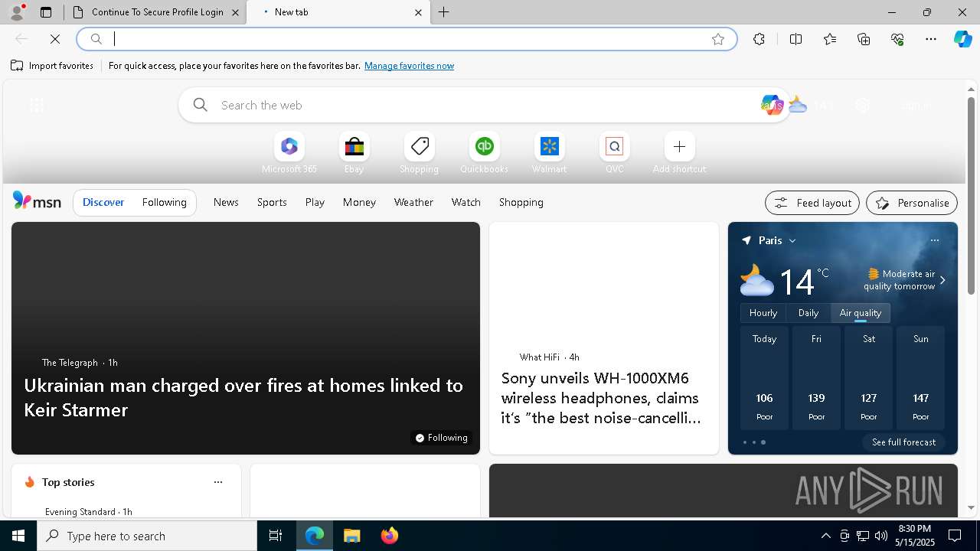Open the QVC shortcut
980x551 pixels.
(x=615, y=153)
